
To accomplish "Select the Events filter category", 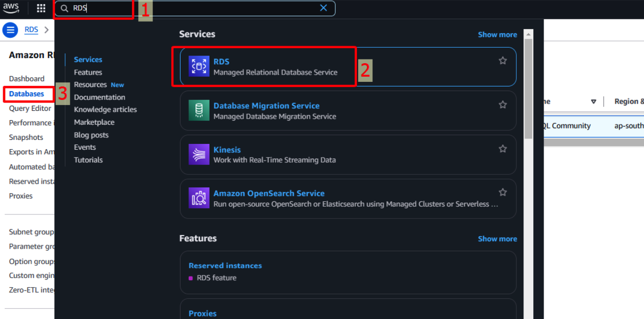I will tap(85, 147).
